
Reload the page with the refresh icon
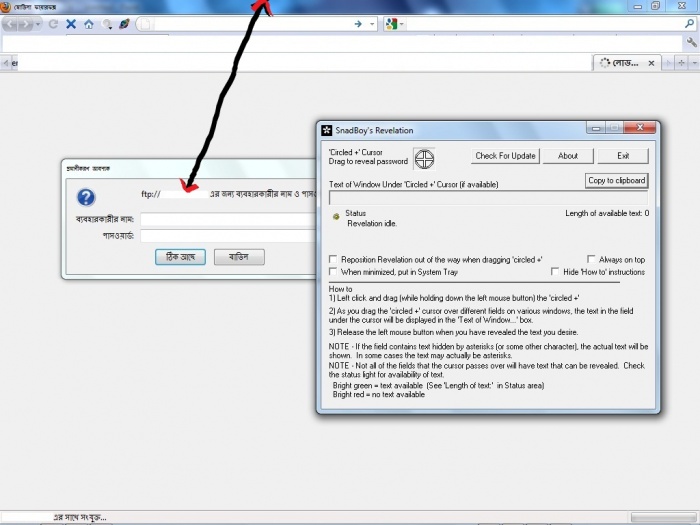pyautogui.click(x=53, y=24)
